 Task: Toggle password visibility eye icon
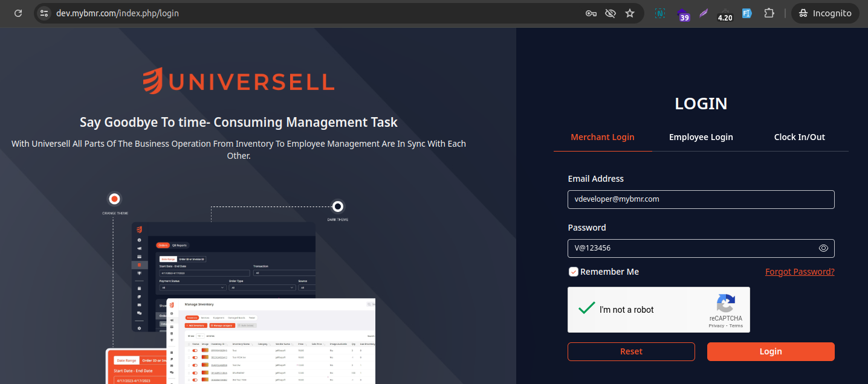point(823,248)
